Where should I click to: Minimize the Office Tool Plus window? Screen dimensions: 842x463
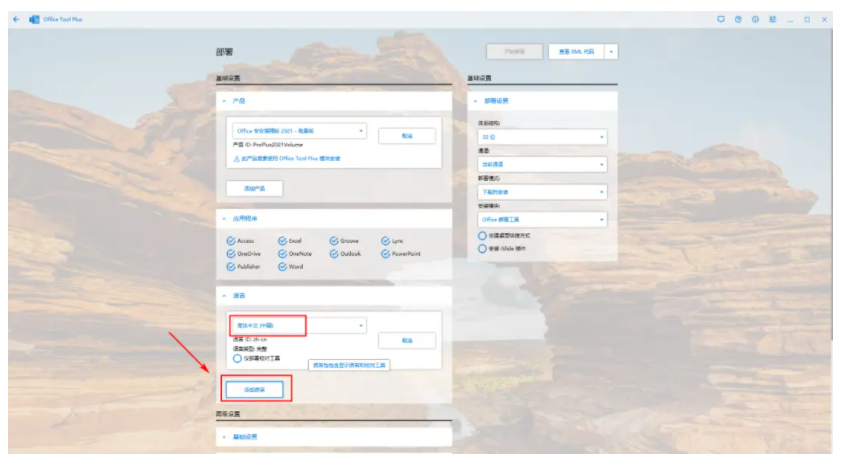(789, 20)
